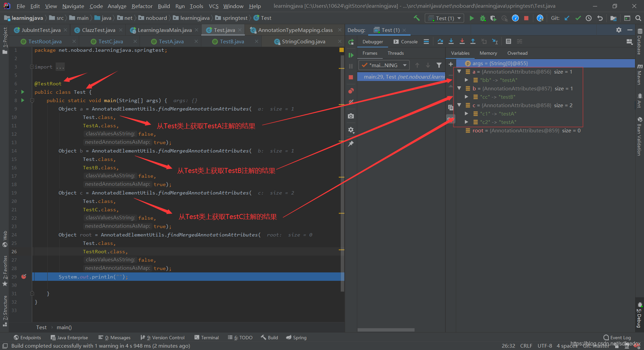Expand the "cc" -> "testB" entry

[x=467, y=97]
